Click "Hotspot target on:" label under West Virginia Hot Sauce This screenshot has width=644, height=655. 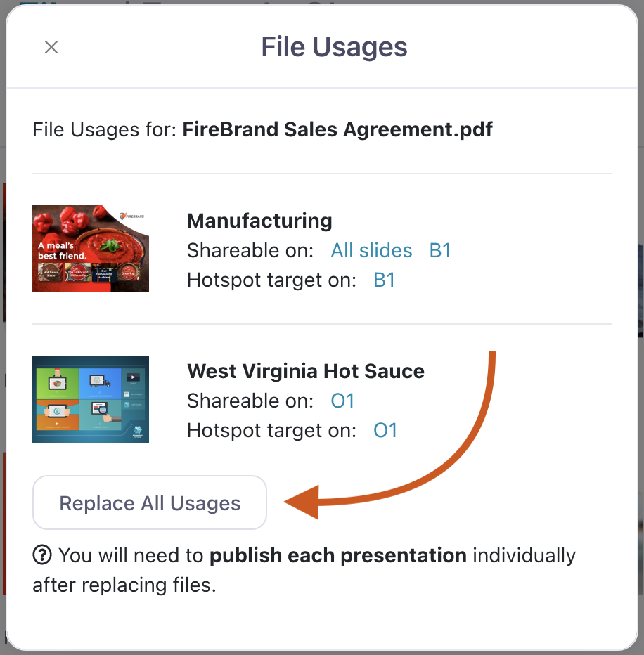271,430
